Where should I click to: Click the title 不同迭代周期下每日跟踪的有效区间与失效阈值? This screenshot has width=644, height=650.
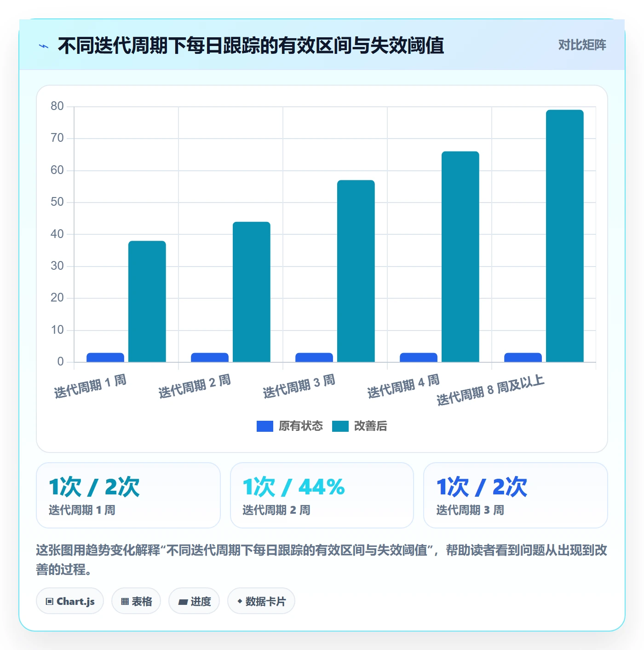251,46
